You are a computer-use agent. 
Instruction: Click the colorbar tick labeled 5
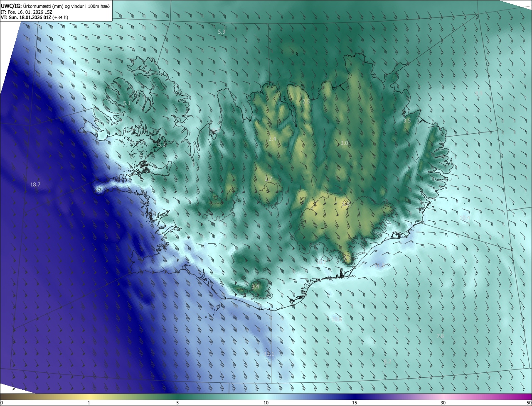point(177,403)
